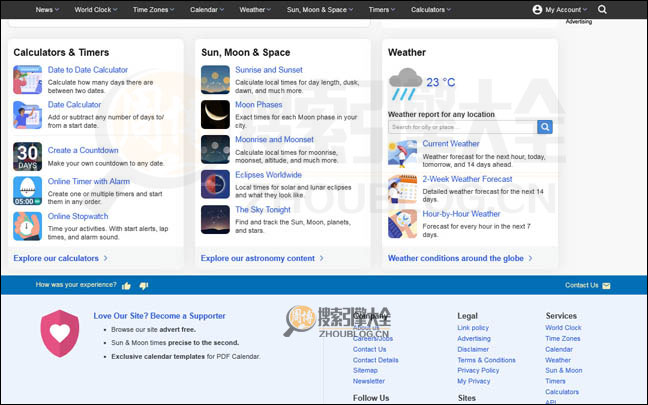Open the Current Weather link
The height and width of the screenshot is (405, 648).
451,143
